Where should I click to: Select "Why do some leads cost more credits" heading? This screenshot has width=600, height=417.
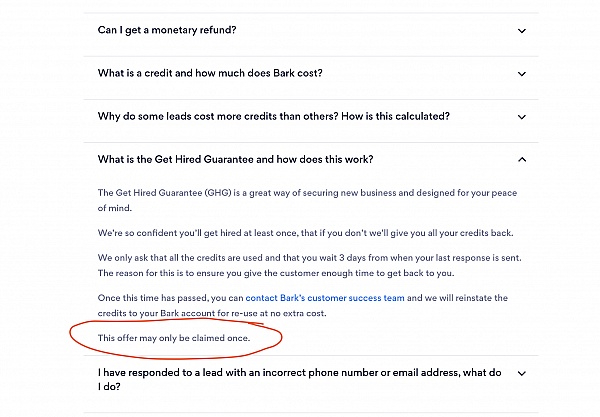point(273,116)
